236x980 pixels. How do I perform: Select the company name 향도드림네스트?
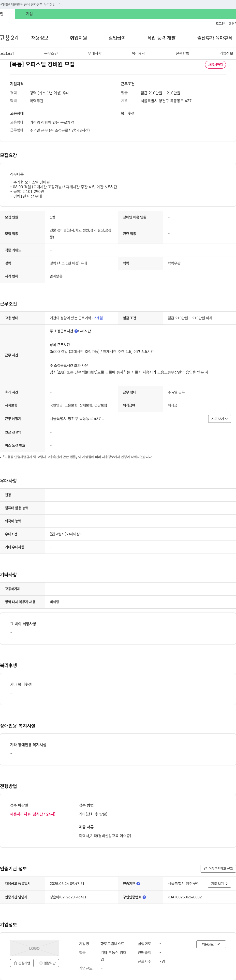112,943
